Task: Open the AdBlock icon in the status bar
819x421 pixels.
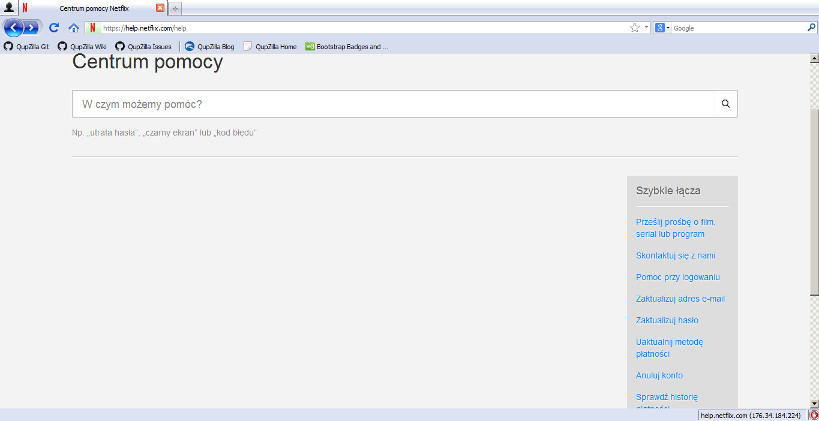Action: (813, 415)
